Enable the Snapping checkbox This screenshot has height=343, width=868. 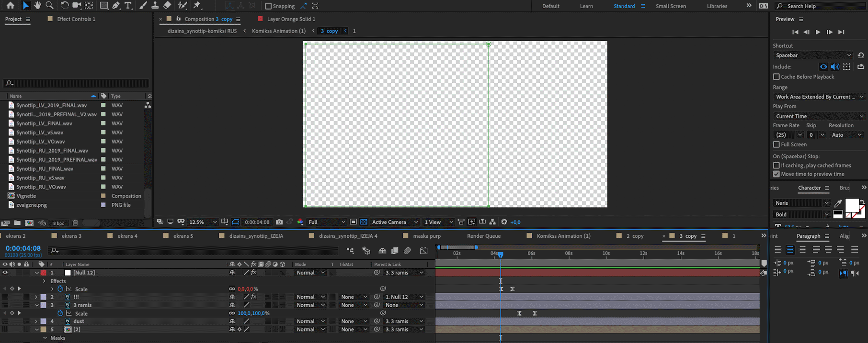(x=268, y=6)
